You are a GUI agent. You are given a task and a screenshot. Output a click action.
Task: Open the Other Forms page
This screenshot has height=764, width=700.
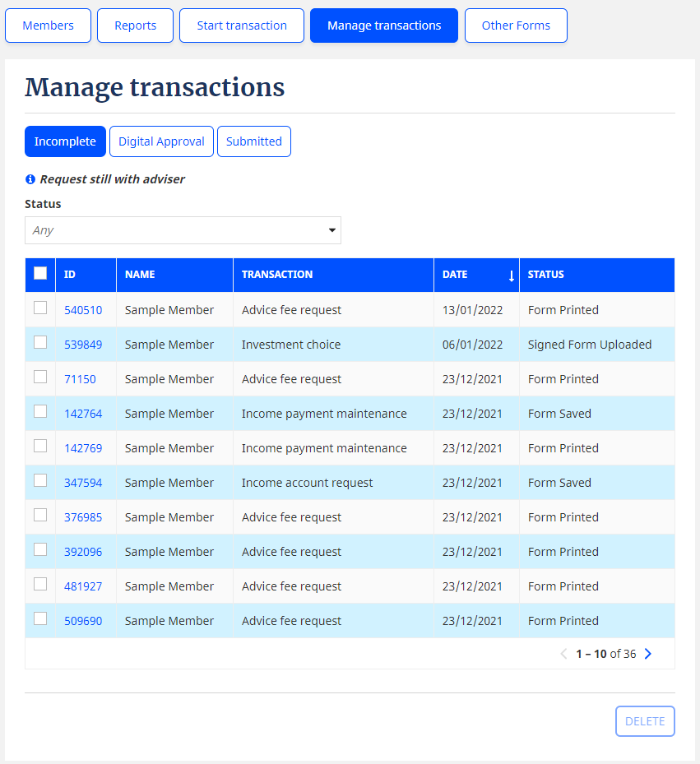pyautogui.click(x=516, y=25)
